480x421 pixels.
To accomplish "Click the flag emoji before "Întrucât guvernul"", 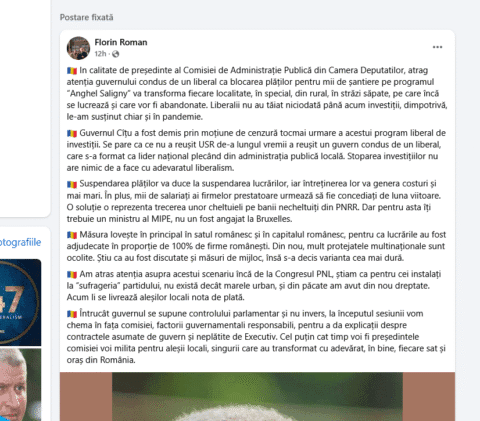I will (x=72, y=314).
